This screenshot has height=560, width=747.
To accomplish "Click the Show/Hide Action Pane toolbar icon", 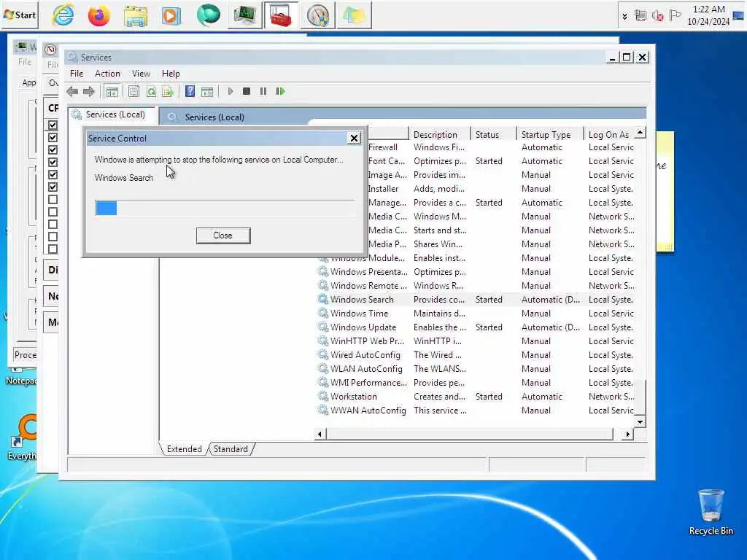I will (x=207, y=91).
